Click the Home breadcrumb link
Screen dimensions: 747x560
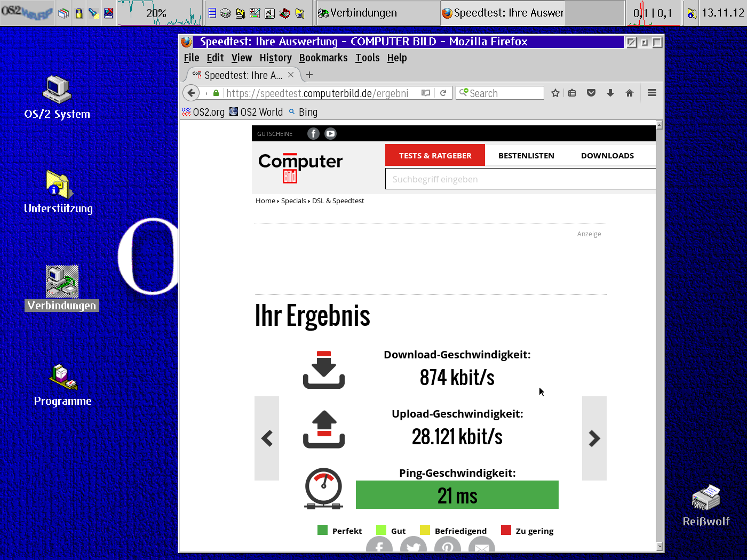click(x=265, y=201)
